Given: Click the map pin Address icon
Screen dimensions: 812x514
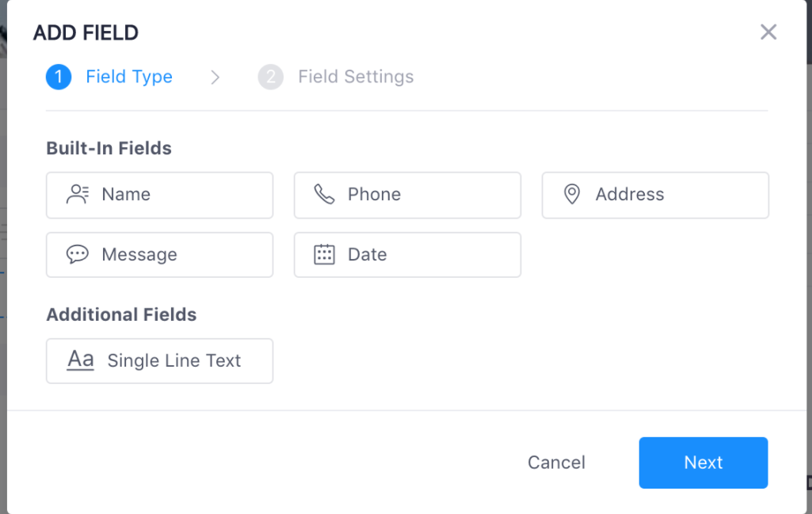Looking at the screenshot, I should [572, 194].
